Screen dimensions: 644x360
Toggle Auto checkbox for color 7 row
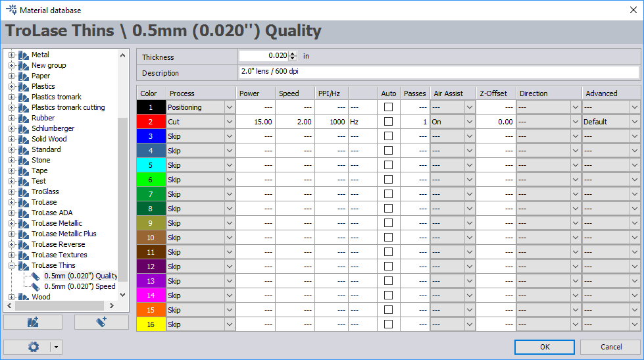388,194
